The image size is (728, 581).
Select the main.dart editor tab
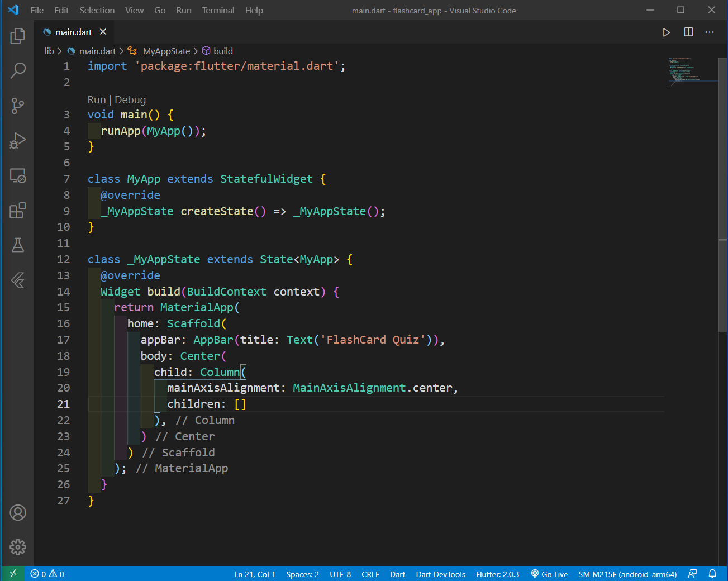73,32
